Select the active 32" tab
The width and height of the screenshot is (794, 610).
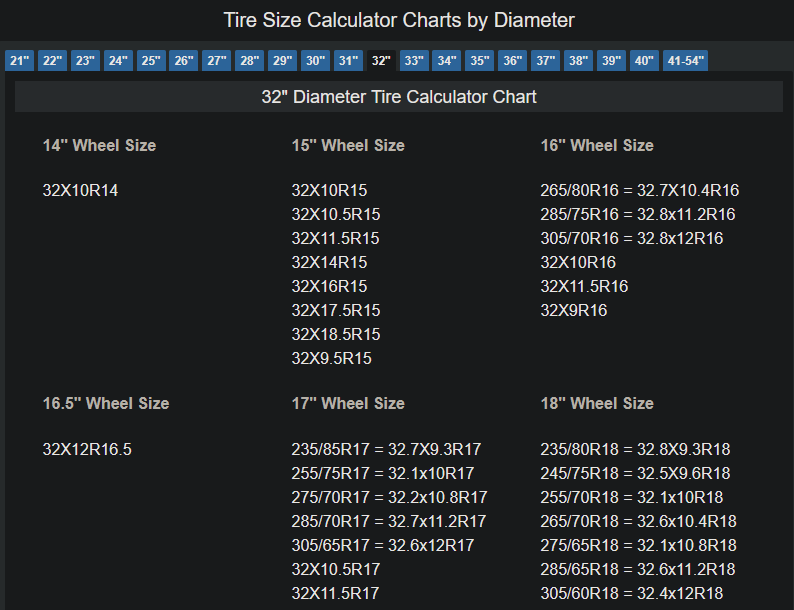point(381,61)
